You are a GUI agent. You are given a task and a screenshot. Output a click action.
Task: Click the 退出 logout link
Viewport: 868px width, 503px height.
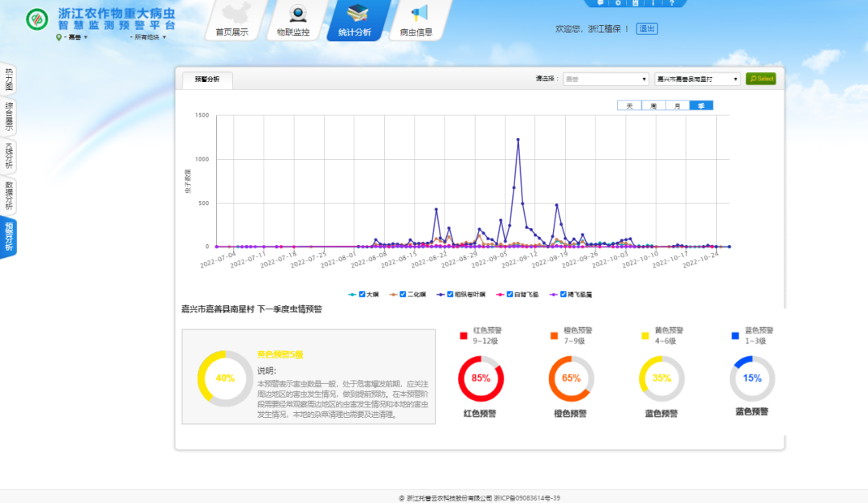(646, 29)
